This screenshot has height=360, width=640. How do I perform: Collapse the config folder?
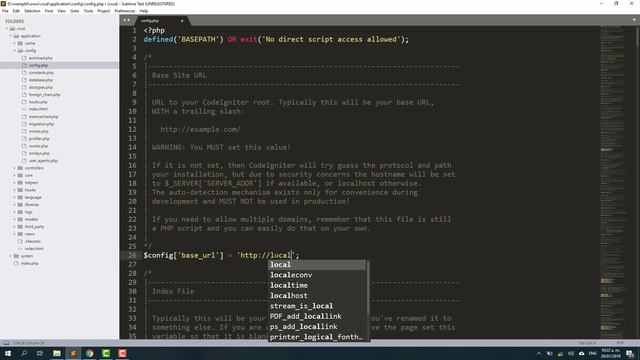pos(14,51)
